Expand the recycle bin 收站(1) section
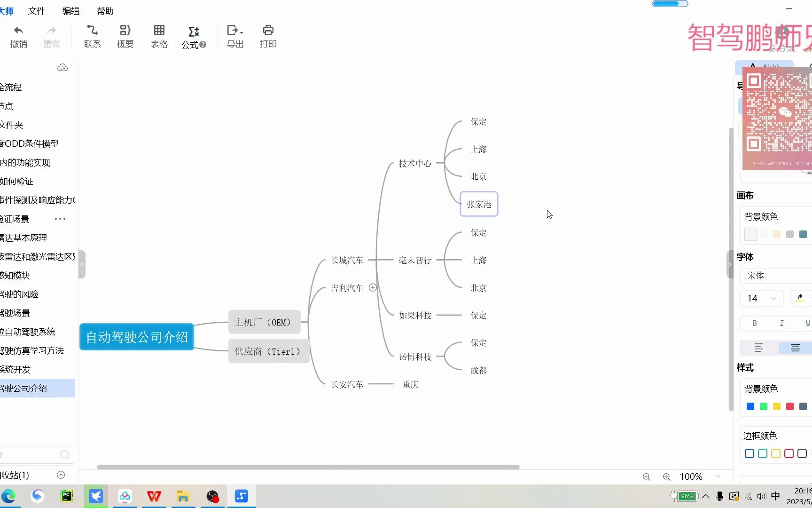812x508 pixels. (x=61, y=475)
